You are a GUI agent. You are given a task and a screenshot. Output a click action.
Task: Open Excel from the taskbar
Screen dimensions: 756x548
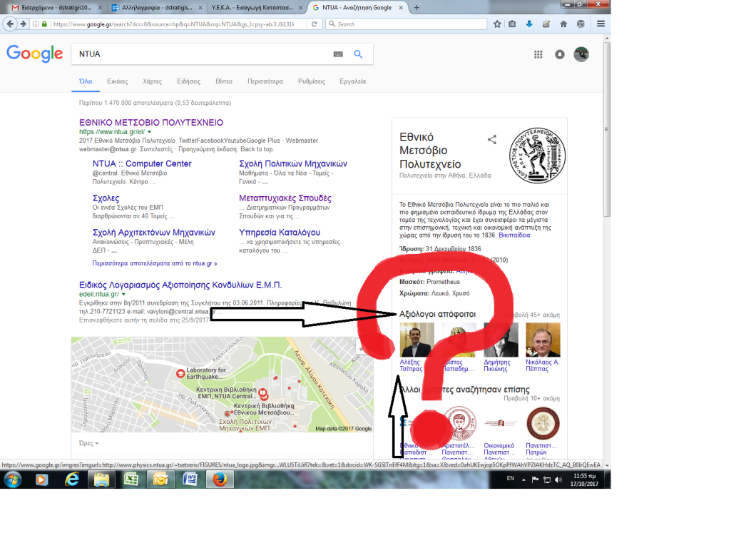click(x=131, y=479)
